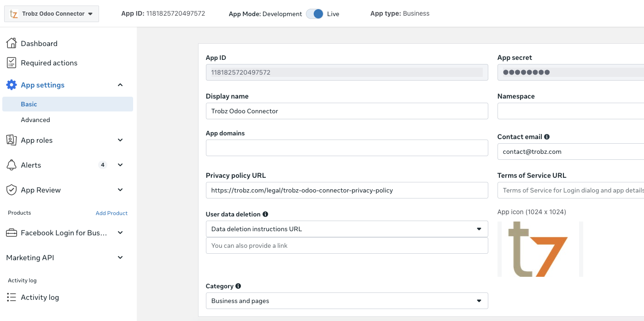The width and height of the screenshot is (644, 321).
Task: Click the Dashboard home icon
Action: 12,43
